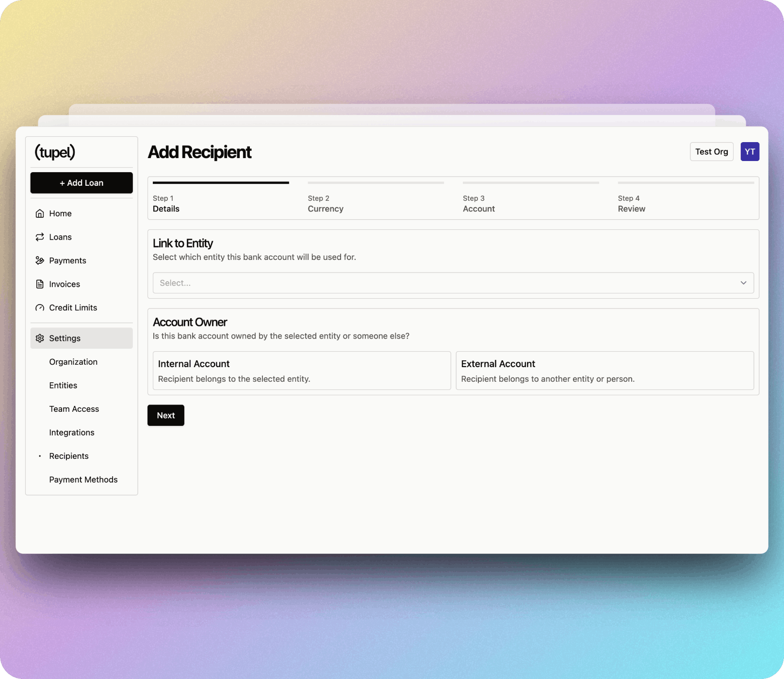
Task: Open Entities in settings submenu
Action: point(63,386)
